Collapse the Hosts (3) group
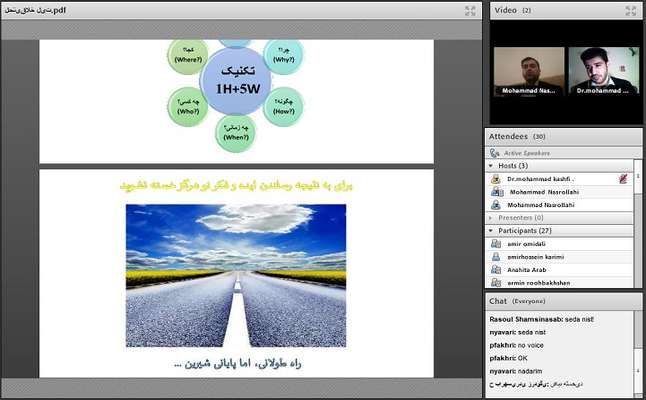This screenshot has width=646, height=400. [491, 166]
